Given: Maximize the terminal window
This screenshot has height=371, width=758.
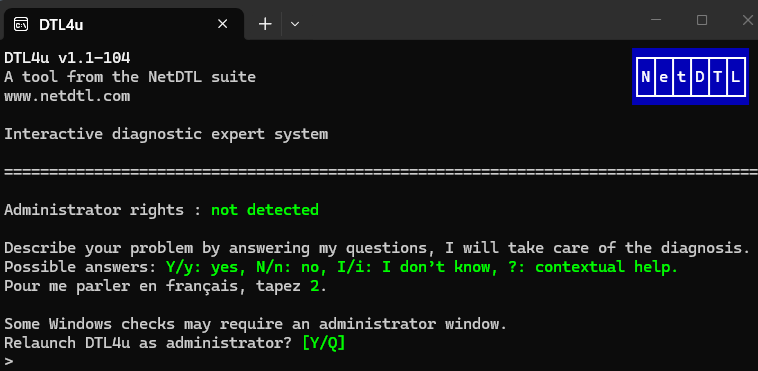Looking at the screenshot, I should [702, 20].
